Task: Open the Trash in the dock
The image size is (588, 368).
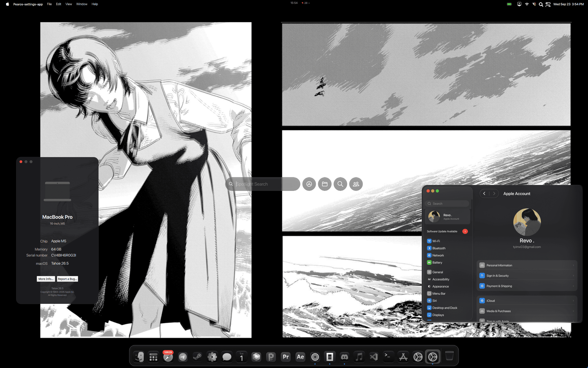Action: [x=449, y=356]
